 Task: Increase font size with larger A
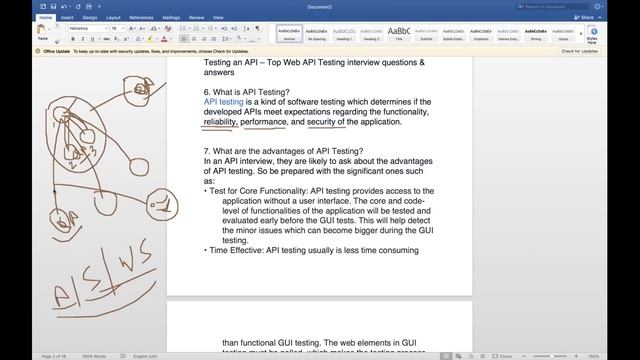click(132, 29)
